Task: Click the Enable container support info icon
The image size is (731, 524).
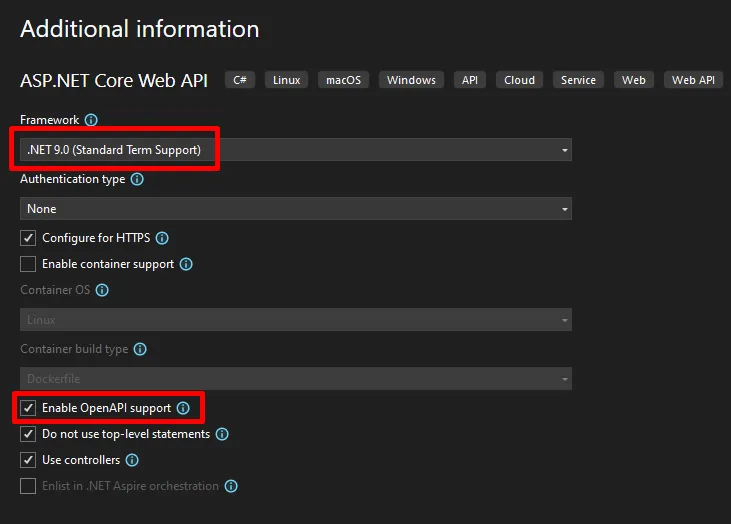Action: (x=186, y=264)
